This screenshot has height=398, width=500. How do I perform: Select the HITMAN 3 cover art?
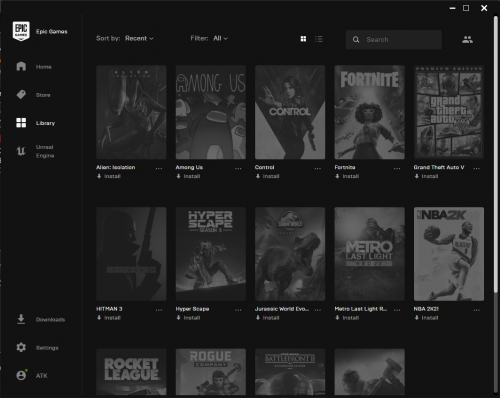click(131, 254)
